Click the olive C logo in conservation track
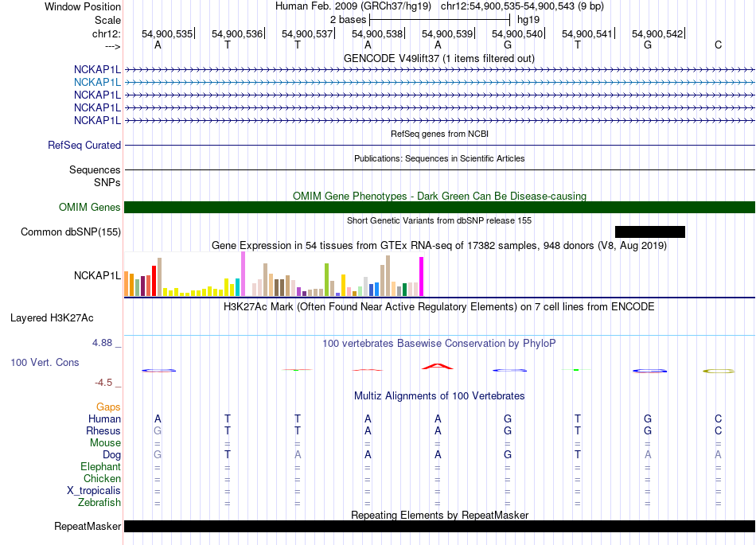756x545 pixels. 718,371
